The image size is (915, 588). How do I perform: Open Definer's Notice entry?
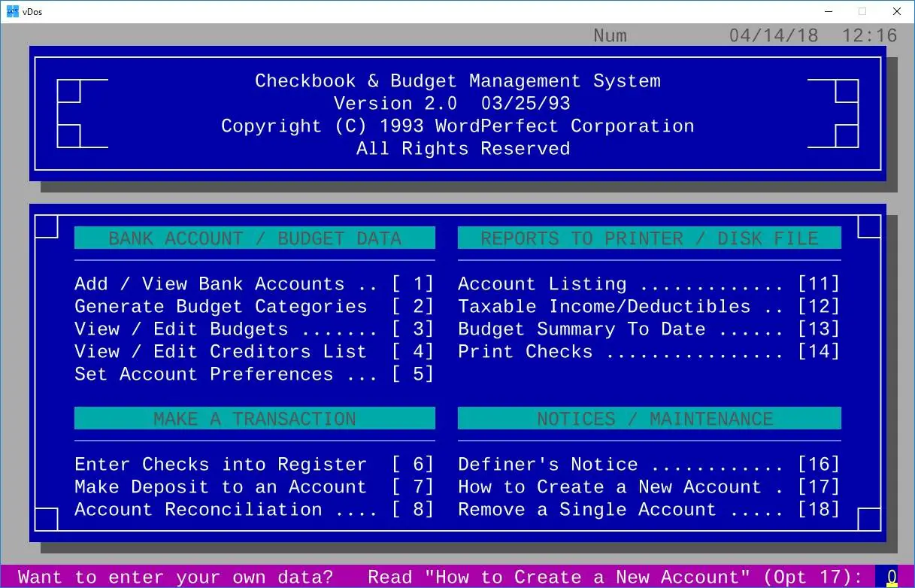tap(649, 465)
